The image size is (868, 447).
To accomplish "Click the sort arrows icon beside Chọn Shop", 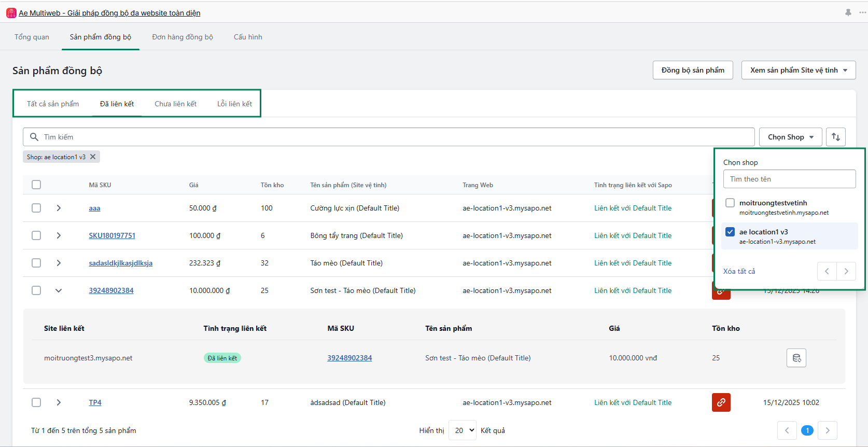I will click(835, 137).
